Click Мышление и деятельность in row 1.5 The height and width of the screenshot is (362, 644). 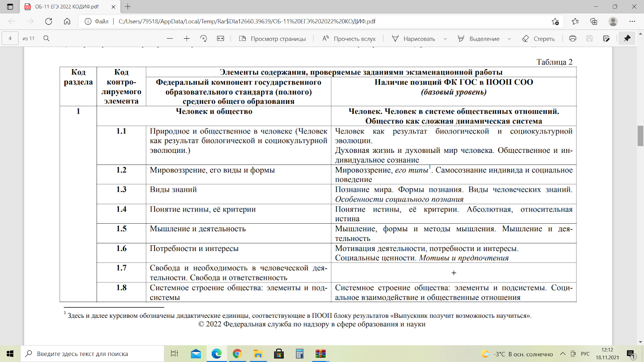(x=198, y=229)
